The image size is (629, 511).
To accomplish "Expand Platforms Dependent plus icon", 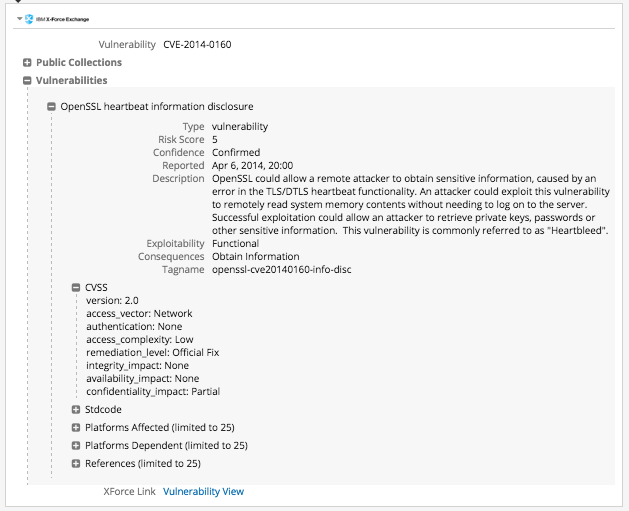I will pyautogui.click(x=76, y=445).
